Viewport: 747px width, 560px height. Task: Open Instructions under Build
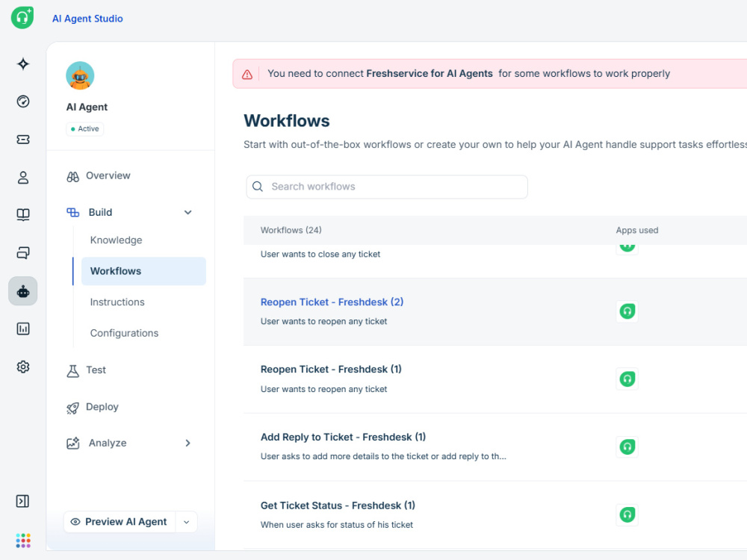point(117,302)
